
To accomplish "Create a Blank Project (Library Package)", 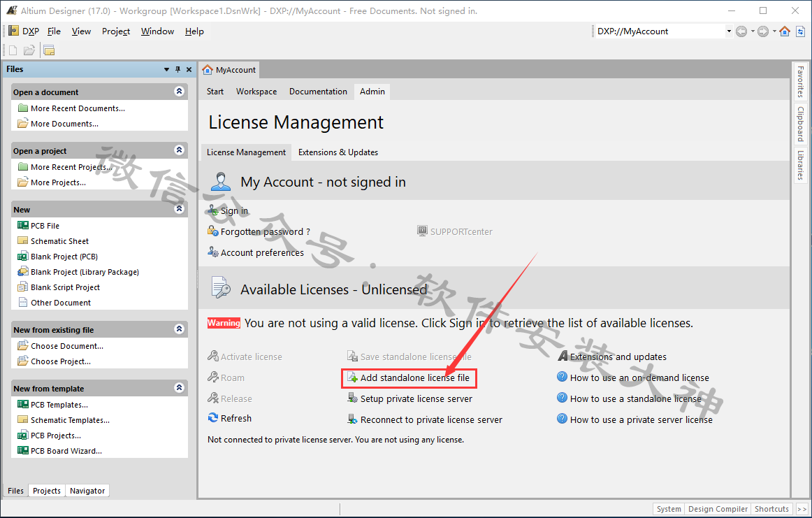I will coord(85,272).
